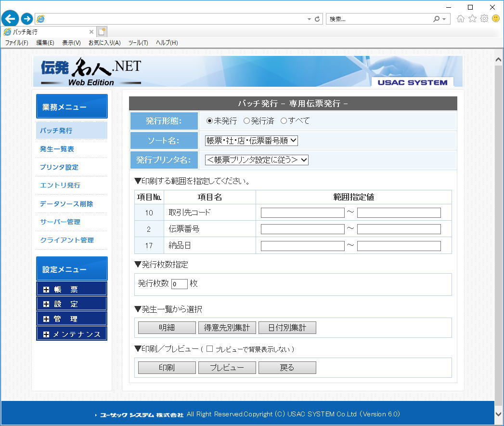Click the page scrollbar down arrow
The width and height of the screenshot is (504, 426).
(x=498, y=414)
